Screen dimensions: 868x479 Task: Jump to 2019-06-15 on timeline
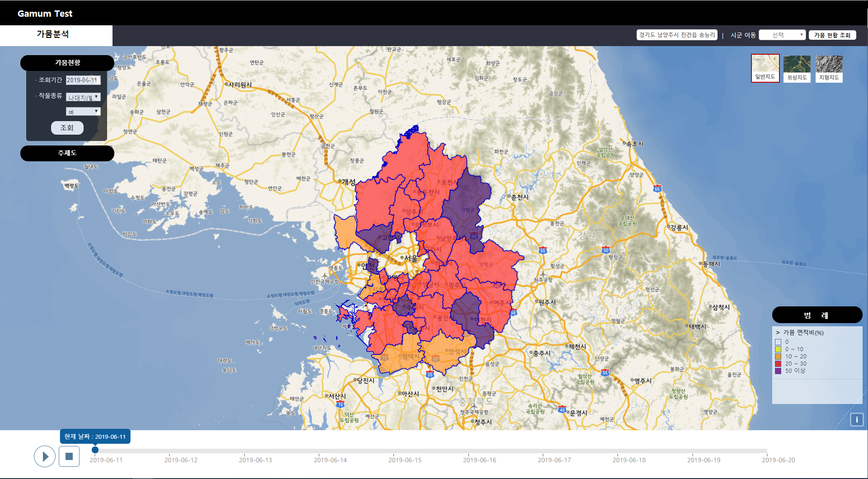tap(405, 460)
